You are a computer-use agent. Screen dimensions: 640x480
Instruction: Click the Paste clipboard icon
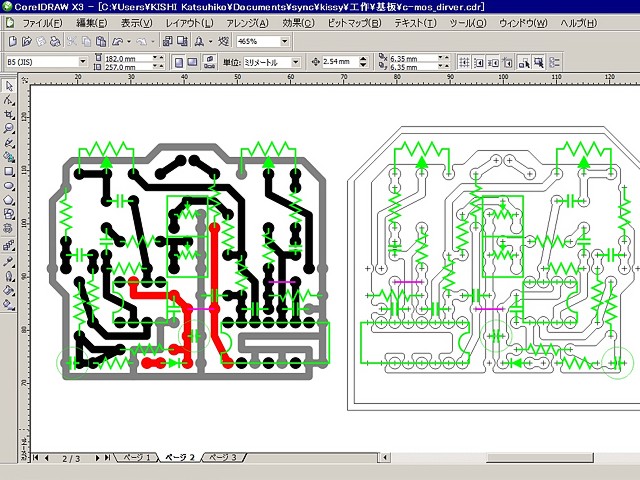[101, 41]
